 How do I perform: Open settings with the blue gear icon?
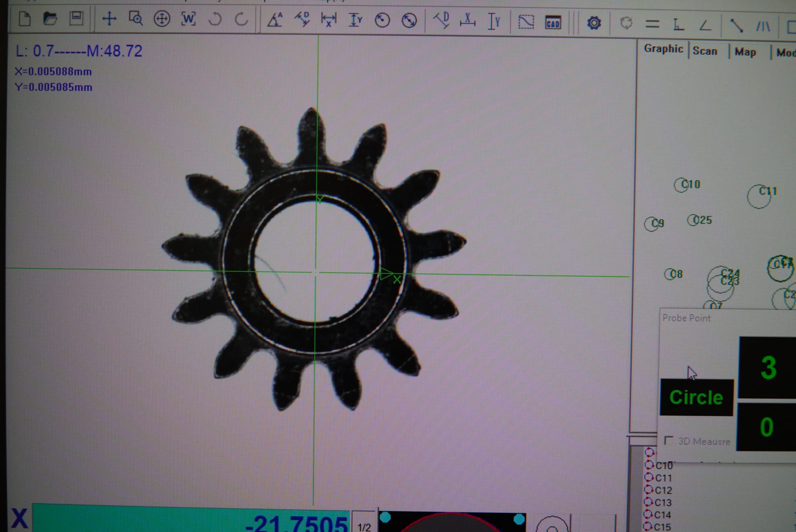[x=594, y=23]
